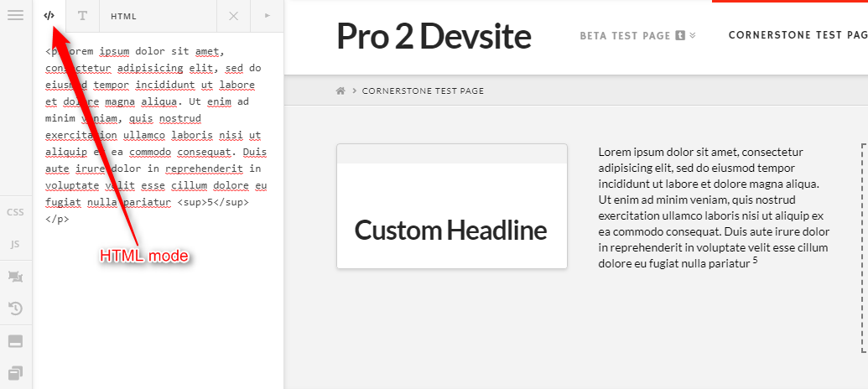Screen dimensions: 868x389
Task: Open the chat bubbles sidebar icon
Action: 15,277
